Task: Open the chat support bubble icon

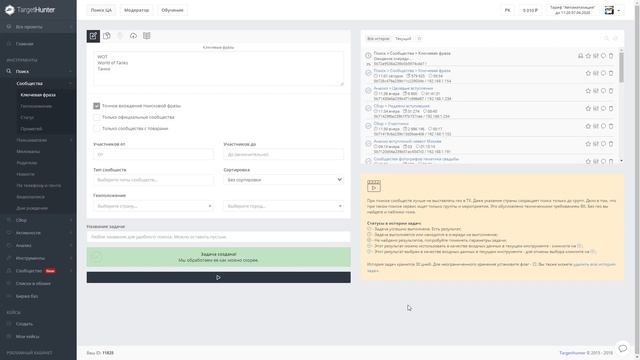Action: 622,348
